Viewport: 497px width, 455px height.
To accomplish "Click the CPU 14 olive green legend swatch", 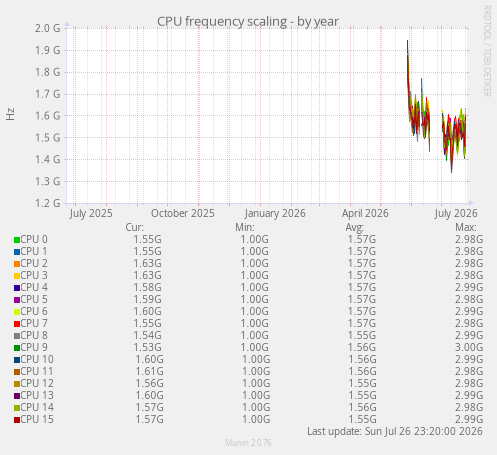I will click(17, 408).
